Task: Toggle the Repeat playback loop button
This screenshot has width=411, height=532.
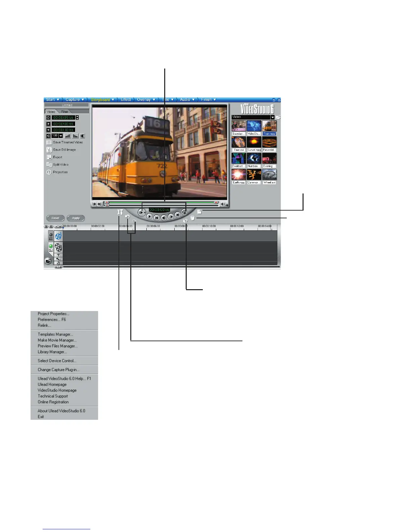Action: point(184,212)
